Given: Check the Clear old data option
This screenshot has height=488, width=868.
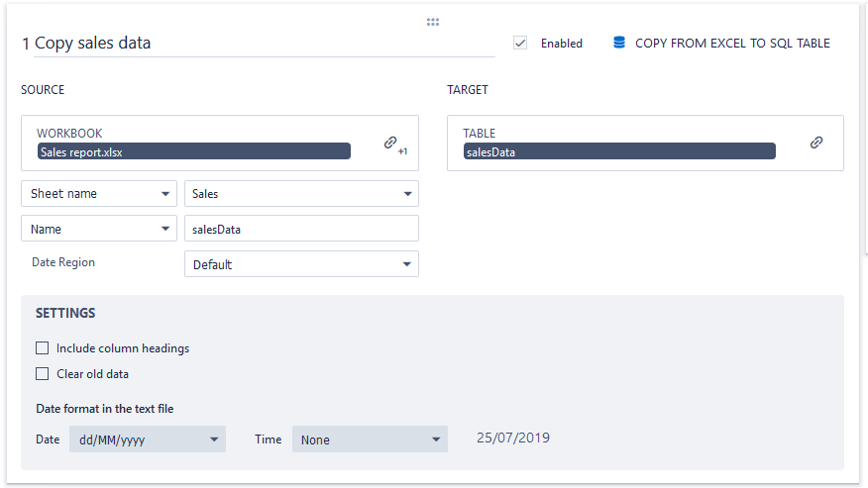Looking at the screenshot, I should coord(43,374).
